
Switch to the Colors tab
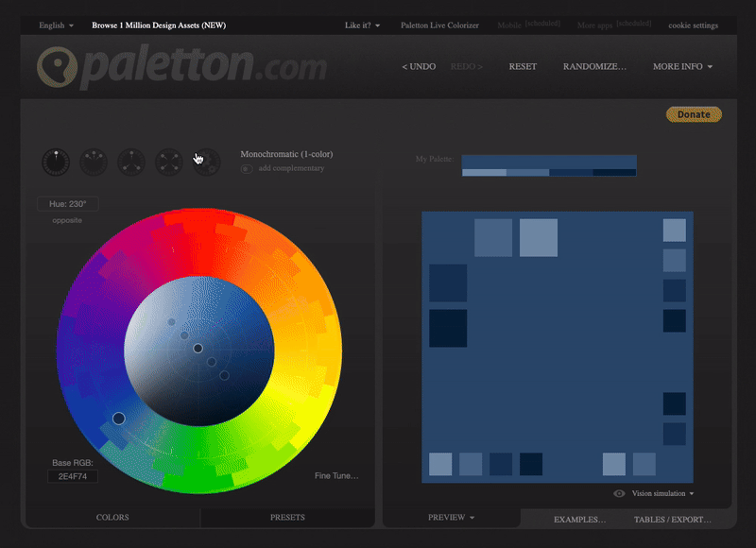click(112, 517)
